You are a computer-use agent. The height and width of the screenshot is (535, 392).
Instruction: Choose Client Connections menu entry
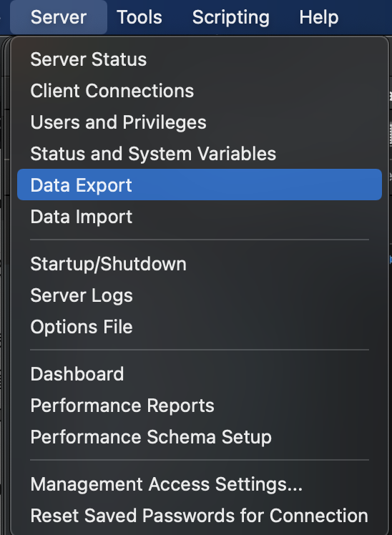[200, 91]
